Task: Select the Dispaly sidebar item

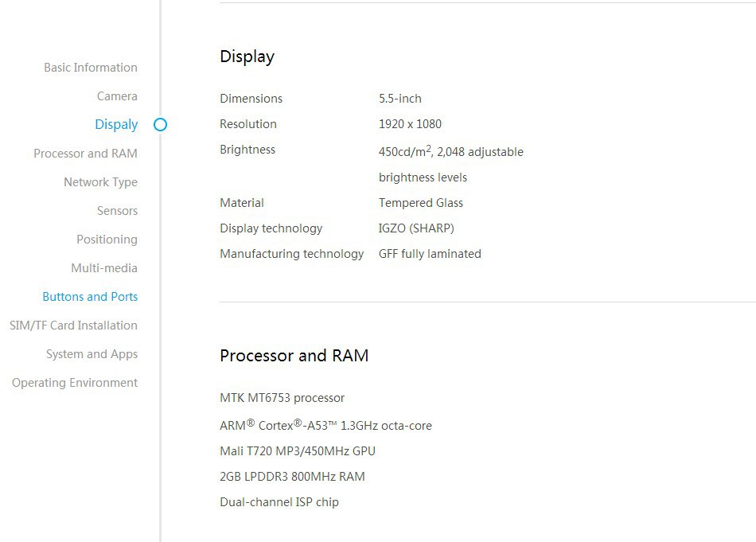Action: click(116, 125)
